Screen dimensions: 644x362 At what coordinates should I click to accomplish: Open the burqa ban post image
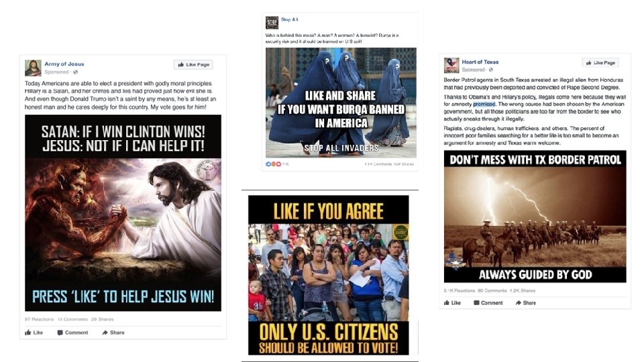click(x=341, y=103)
